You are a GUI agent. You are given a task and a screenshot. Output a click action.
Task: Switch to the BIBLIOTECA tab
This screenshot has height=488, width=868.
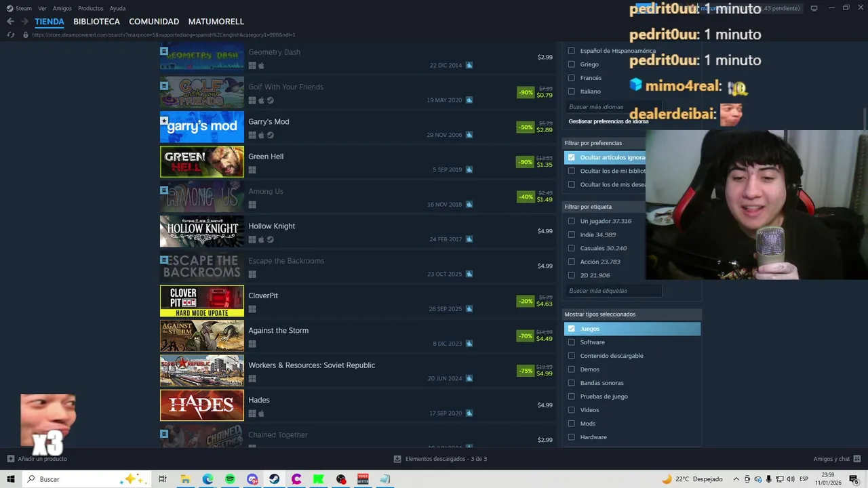click(96, 22)
